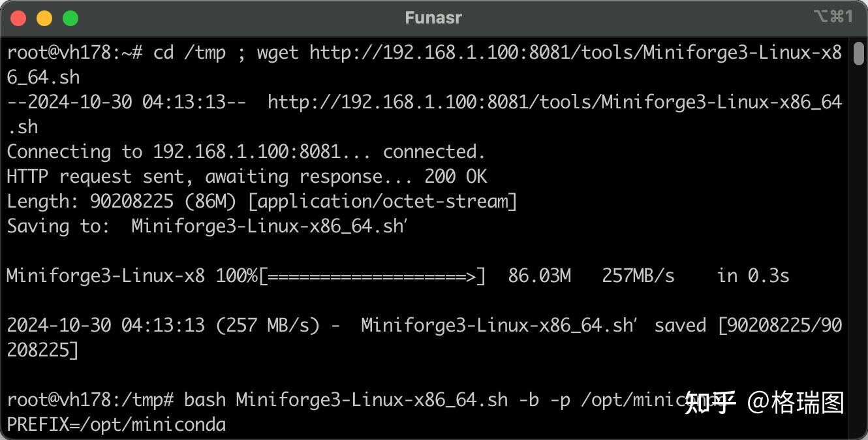Click the URL in the wget command
Image resolution: width=868 pixels, height=440 pixels.
(575, 52)
